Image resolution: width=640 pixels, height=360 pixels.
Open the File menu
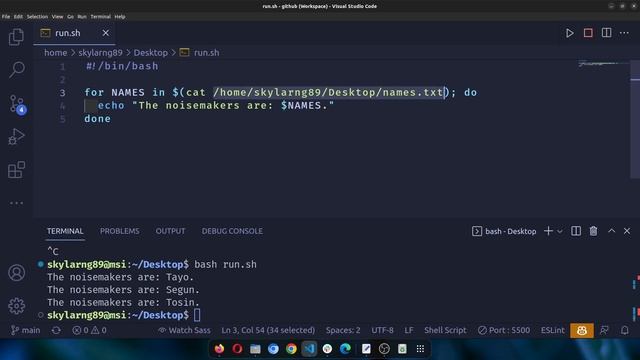click(6, 17)
